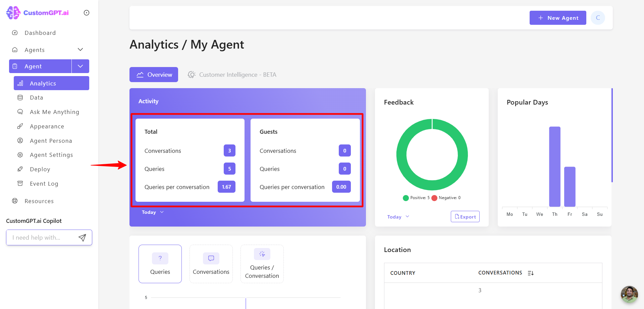Click the COUNTRY column header

pyautogui.click(x=403, y=273)
